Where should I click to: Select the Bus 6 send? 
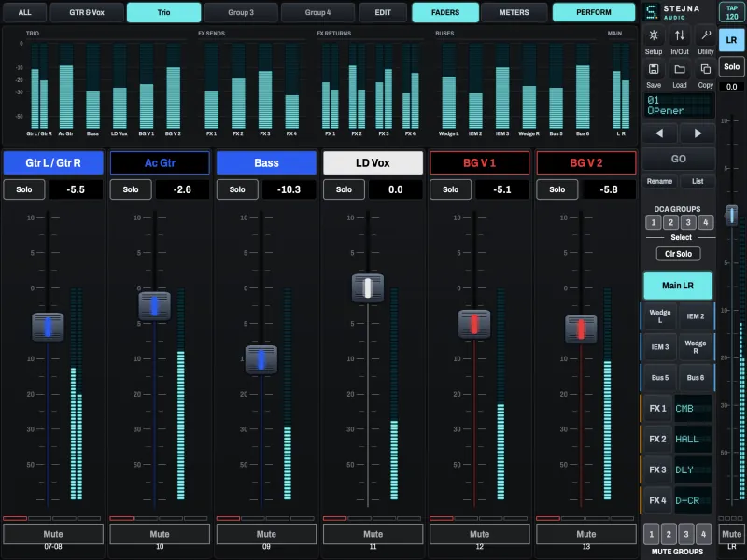point(696,378)
